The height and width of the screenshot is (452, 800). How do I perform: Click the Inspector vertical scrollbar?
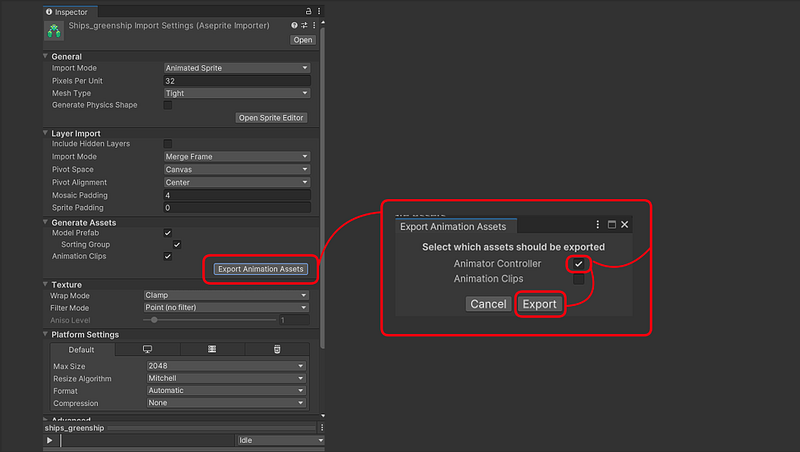(x=322, y=187)
